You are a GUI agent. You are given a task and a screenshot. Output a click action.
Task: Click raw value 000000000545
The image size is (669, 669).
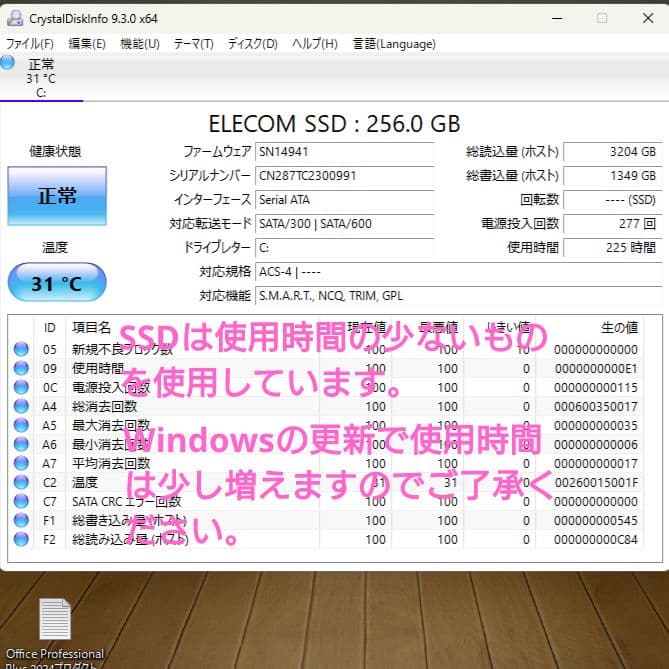(x=596, y=521)
